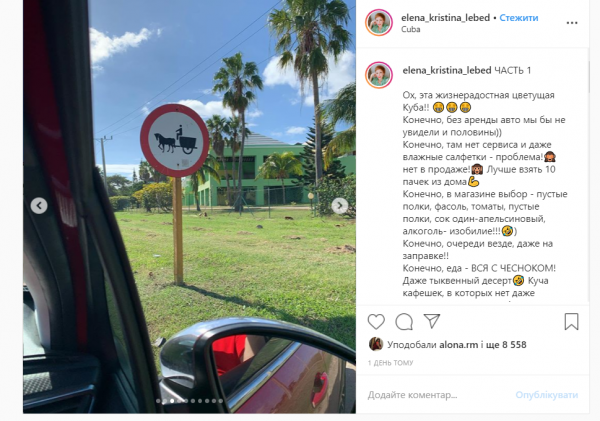Follow the account via Стежити link
Viewport: 600px width, 421px height.
click(519, 18)
